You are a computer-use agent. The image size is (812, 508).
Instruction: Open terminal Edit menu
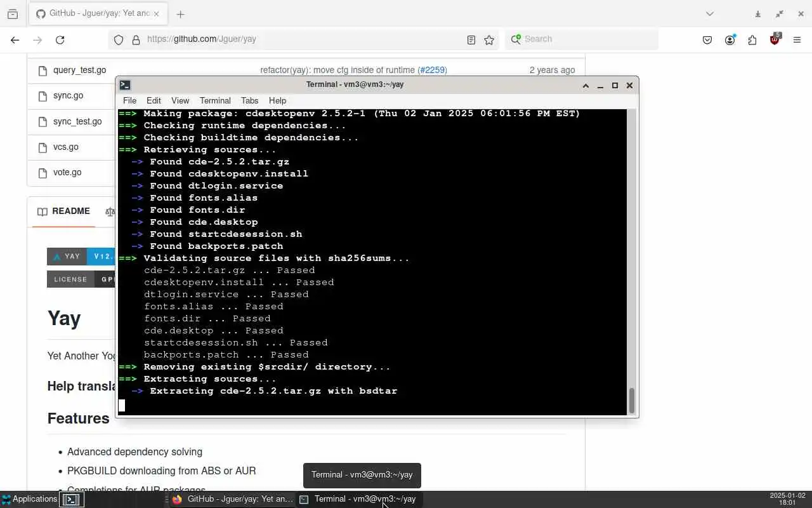click(154, 100)
